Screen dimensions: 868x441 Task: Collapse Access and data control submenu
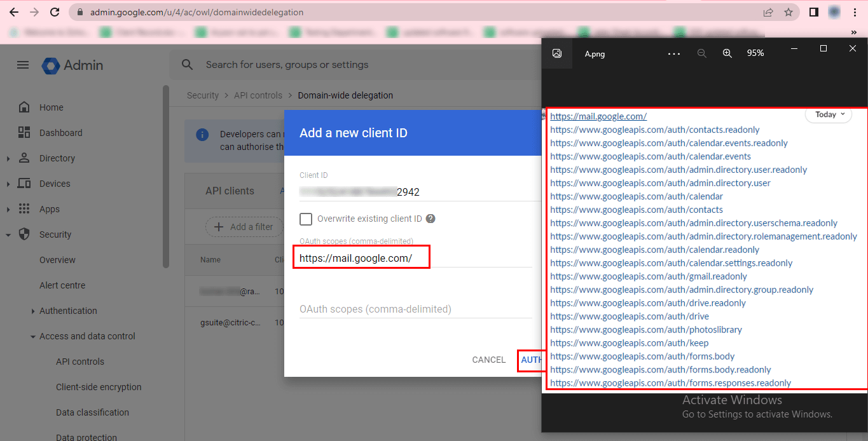click(x=33, y=337)
